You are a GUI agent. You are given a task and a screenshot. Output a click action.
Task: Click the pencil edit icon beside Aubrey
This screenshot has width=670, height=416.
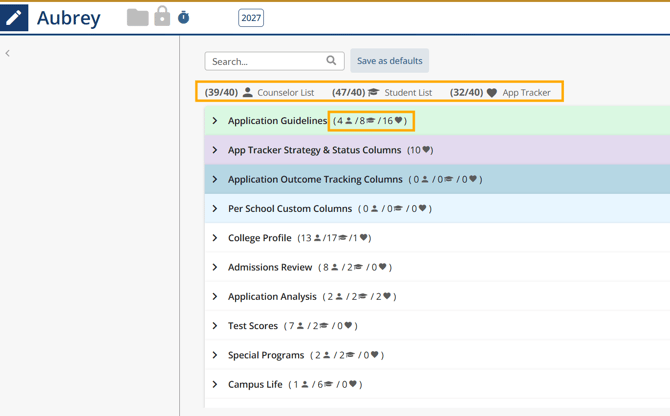14,18
